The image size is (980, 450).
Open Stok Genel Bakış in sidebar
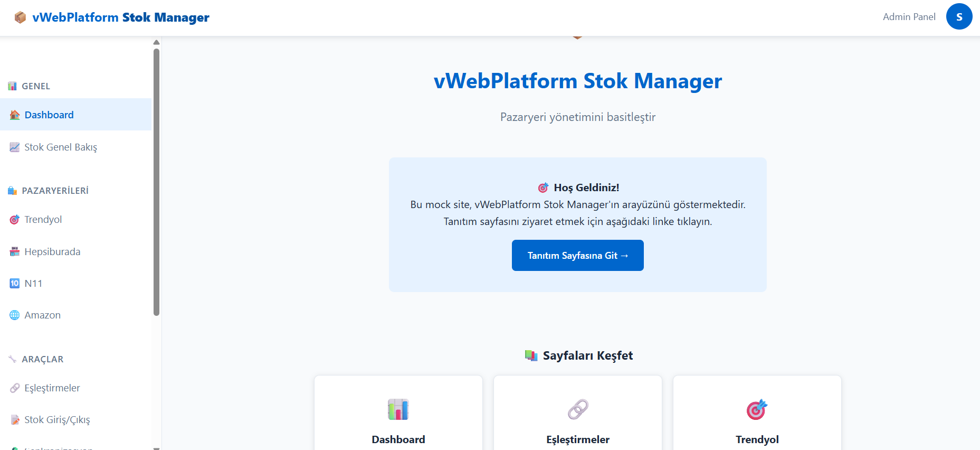[75, 147]
